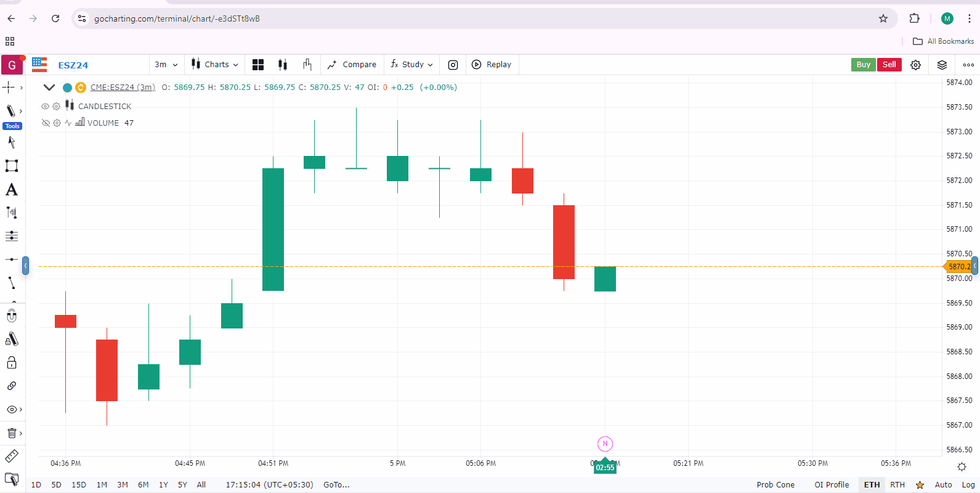Select the Text annotation tool
Image resolution: width=980 pixels, height=493 pixels.
coord(12,190)
